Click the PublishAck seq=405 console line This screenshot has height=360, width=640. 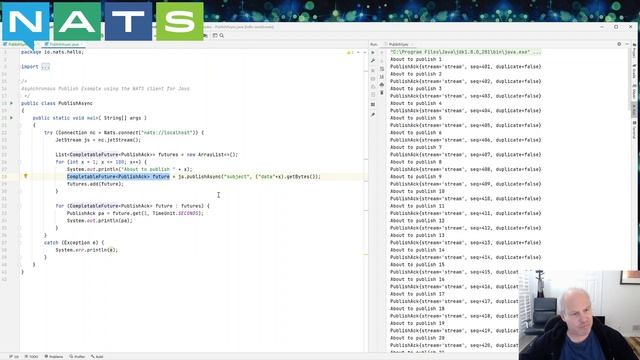(466, 125)
